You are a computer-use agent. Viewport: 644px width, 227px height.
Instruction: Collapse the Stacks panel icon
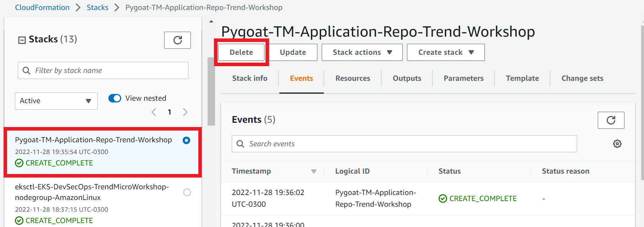pos(22,40)
